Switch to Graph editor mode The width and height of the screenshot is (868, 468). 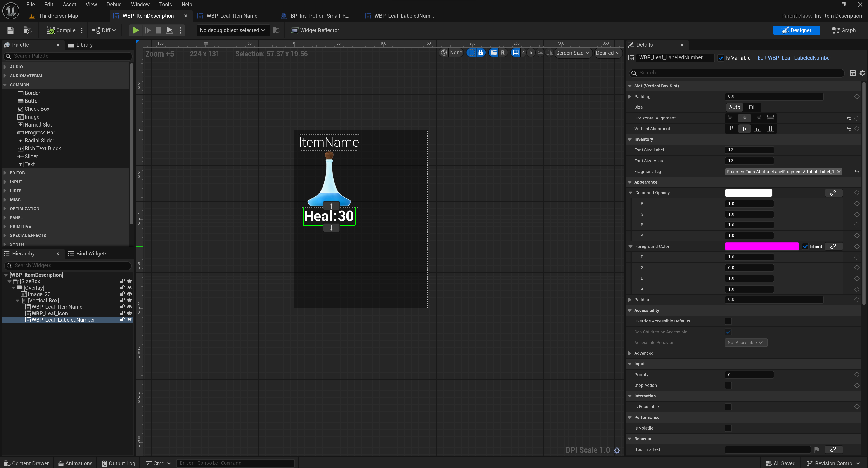(843, 30)
